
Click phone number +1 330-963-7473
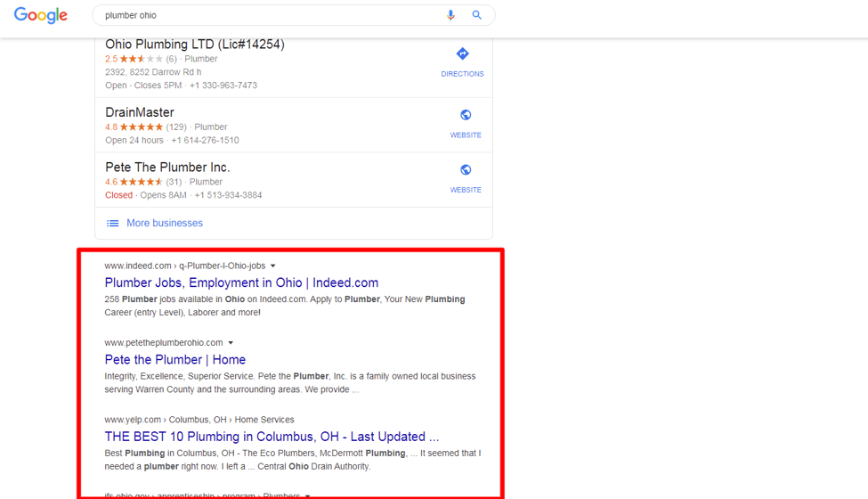pyautogui.click(x=223, y=86)
